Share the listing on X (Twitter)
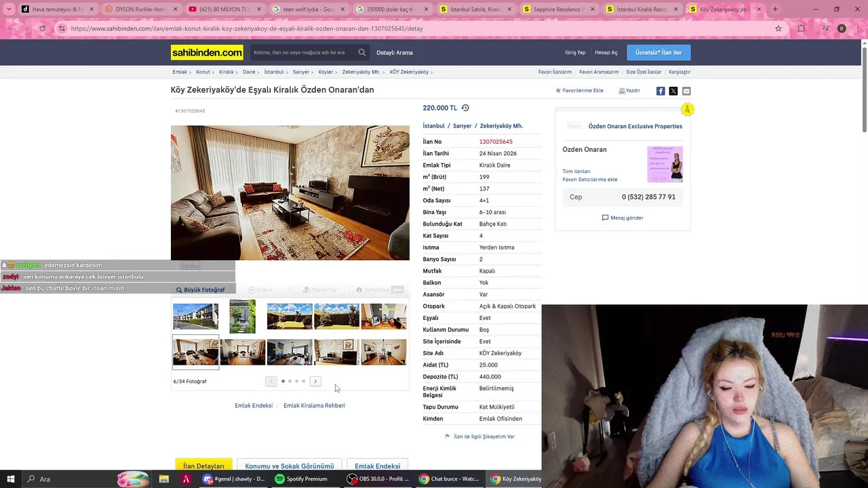The image size is (868, 488). 673,91
